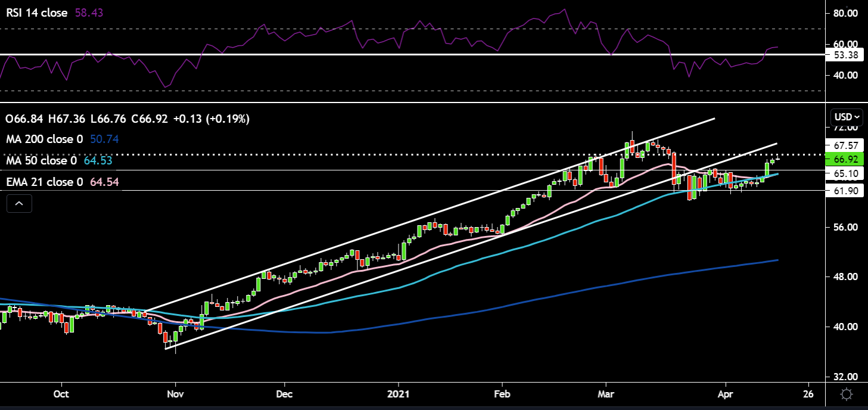Click the EMA 21 value 64.54
Image resolution: width=868 pixels, height=410 pixels.
pos(104,182)
